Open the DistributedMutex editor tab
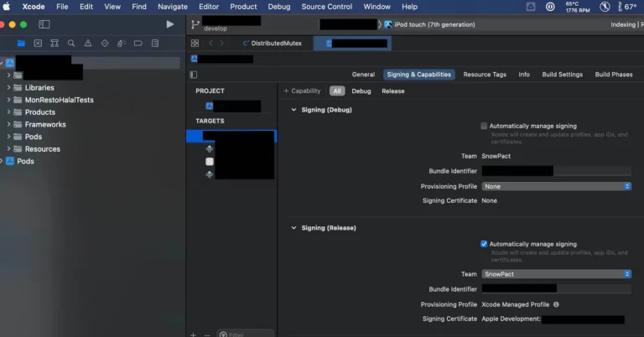The height and width of the screenshot is (337, 644). tap(273, 43)
